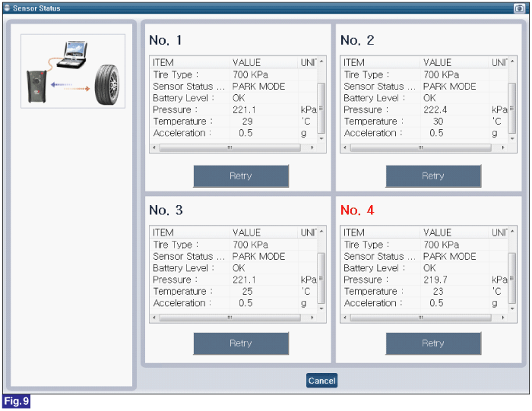532x411 pixels.
Task: Cancel the Sensor Status dialog
Action: (x=321, y=381)
